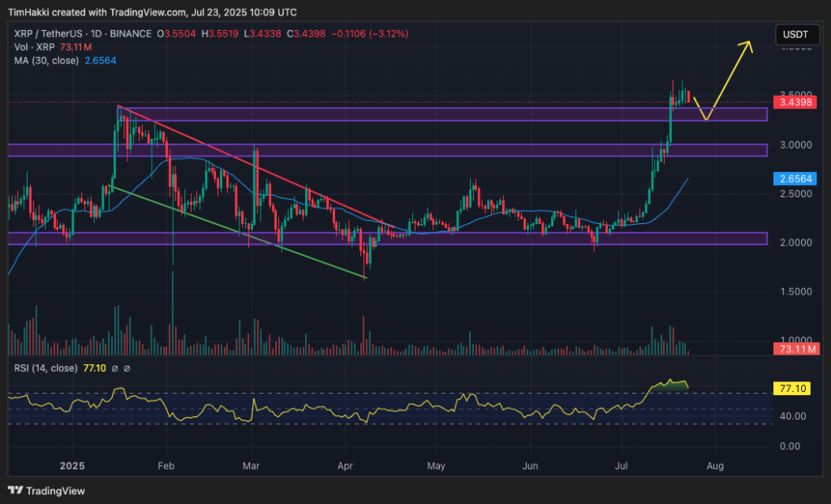Open the USDT currency selector at top right
This screenshot has width=831, height=504.
(x=796, y=35)
